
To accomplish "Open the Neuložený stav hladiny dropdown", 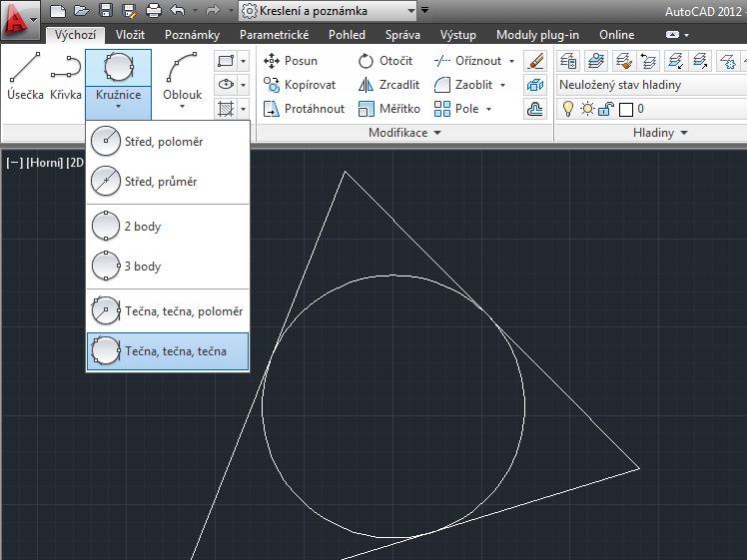I will (x=649, y=85).
